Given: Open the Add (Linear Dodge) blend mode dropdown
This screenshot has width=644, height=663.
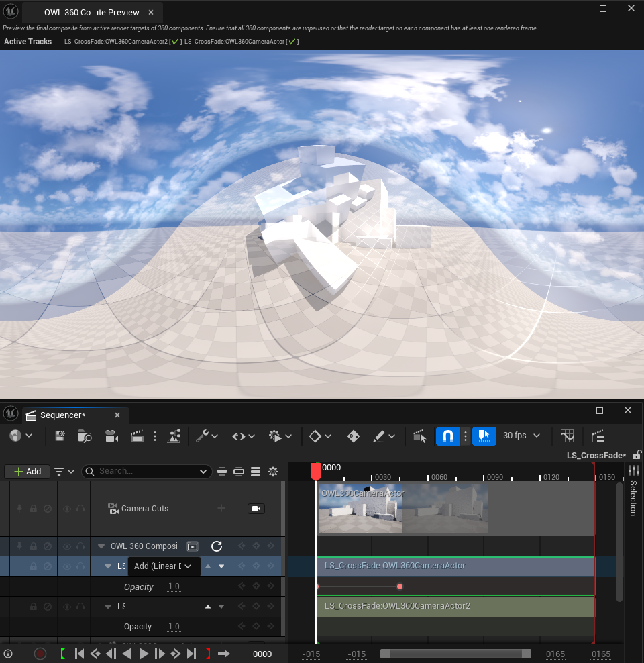Looking at the screenshot, I should pos(164,566).
